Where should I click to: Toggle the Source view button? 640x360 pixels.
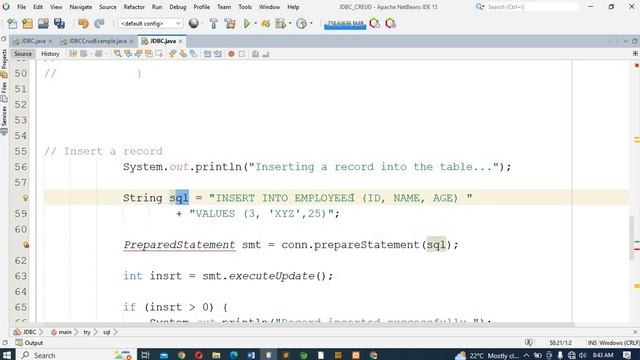pos(23,54)
